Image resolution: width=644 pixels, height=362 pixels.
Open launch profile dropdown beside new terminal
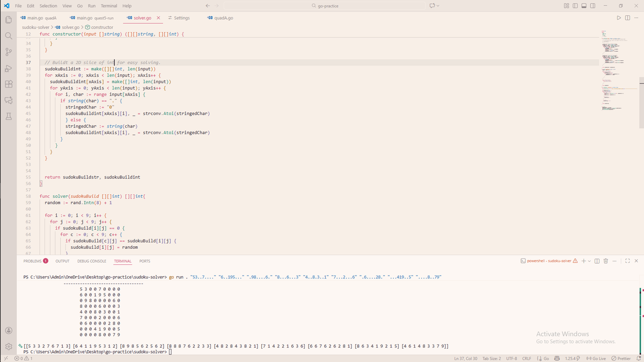pyautogui.click(x=589, y=261)
